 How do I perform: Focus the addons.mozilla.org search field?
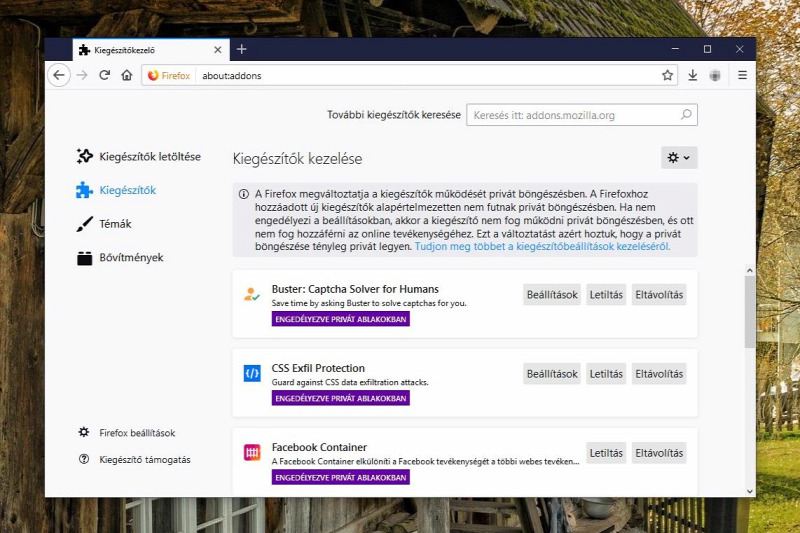click(x=582, y=115)
